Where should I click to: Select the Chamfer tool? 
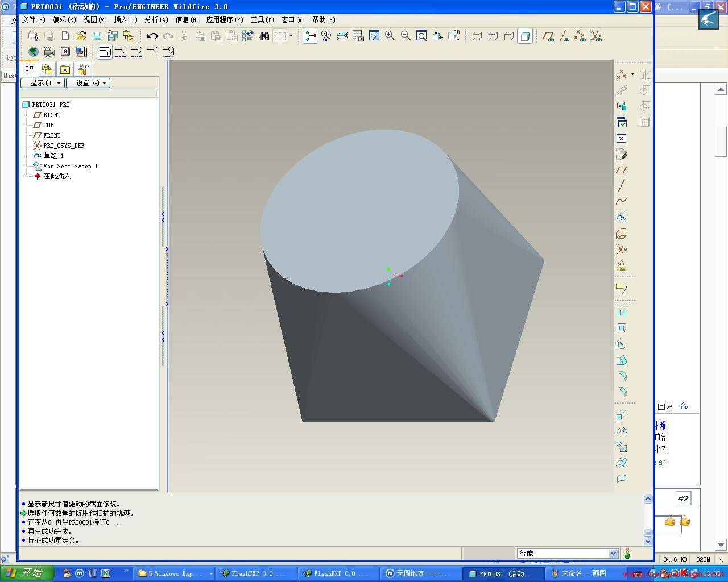(622, 392)
